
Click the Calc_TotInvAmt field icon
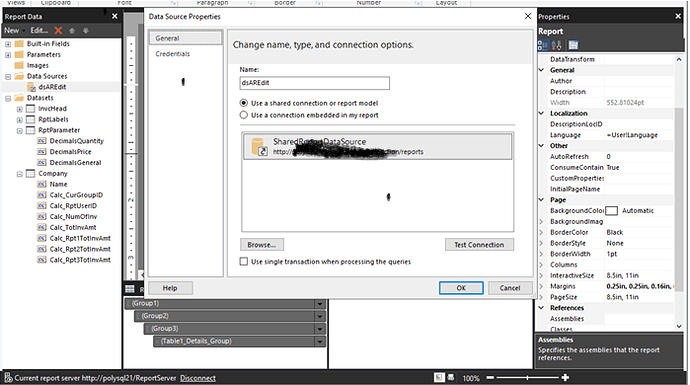42,227
